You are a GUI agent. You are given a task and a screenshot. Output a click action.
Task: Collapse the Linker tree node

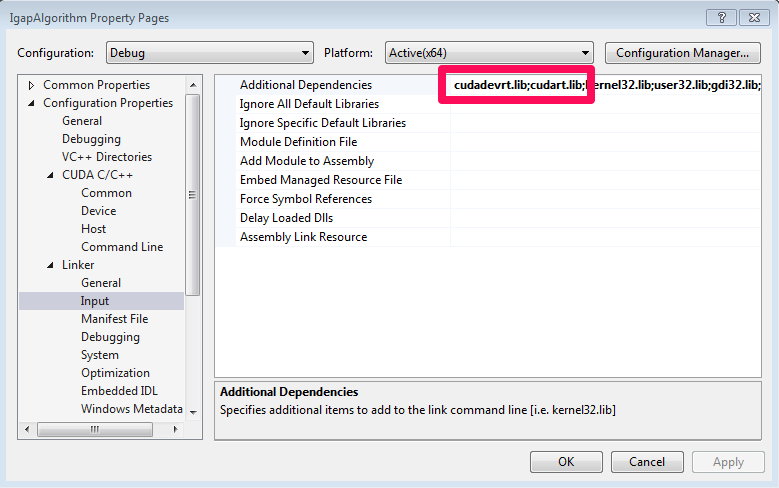pyautogui.click(x=51, y=265)
